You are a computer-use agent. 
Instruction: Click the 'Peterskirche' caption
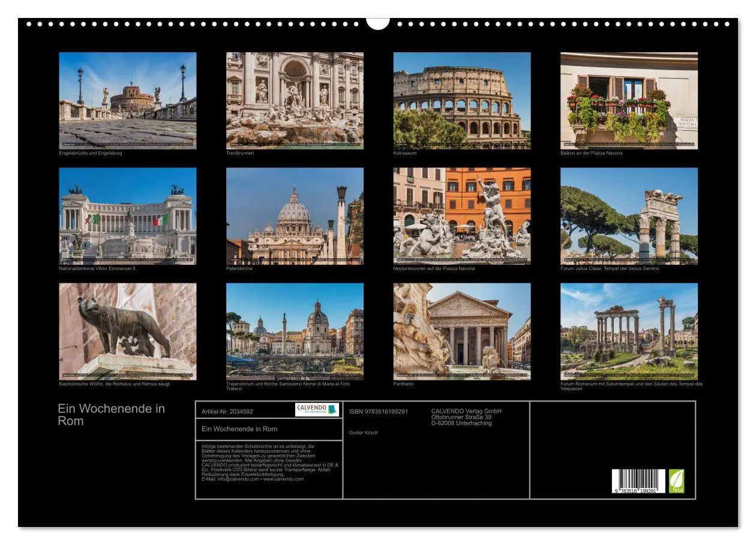click(239, 268)
